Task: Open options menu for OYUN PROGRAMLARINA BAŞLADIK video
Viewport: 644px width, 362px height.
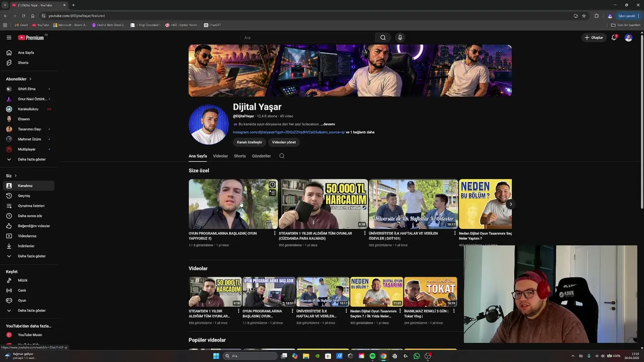Action: point(275,233)
